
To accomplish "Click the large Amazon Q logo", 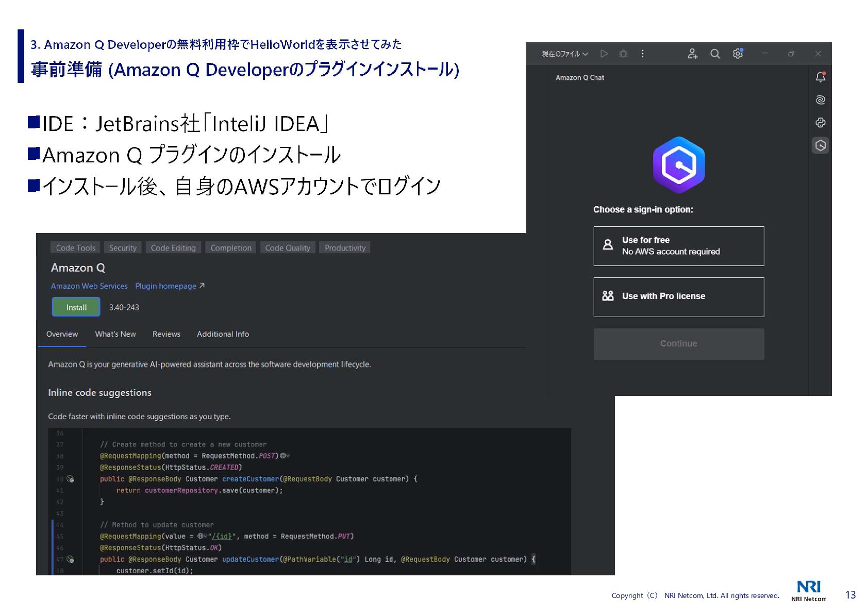I will click(x=679, y=165).
